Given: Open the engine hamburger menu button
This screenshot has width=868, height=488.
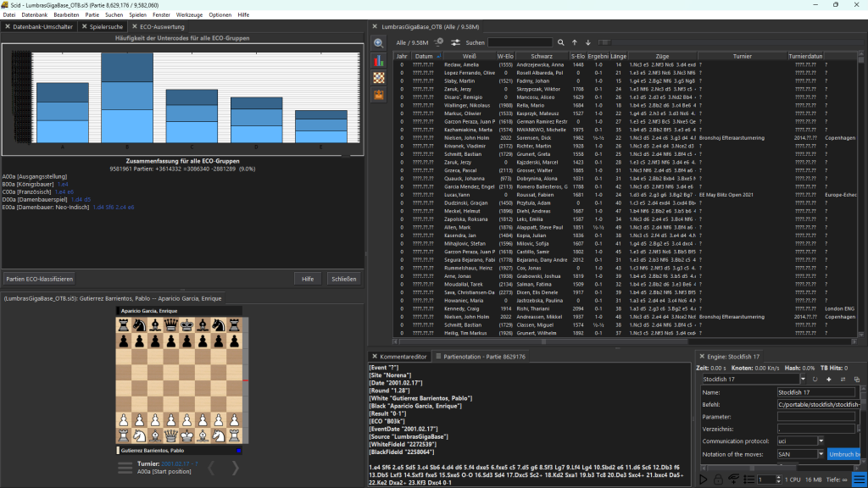Looking at the screenshot, I should tap(858, 480).
